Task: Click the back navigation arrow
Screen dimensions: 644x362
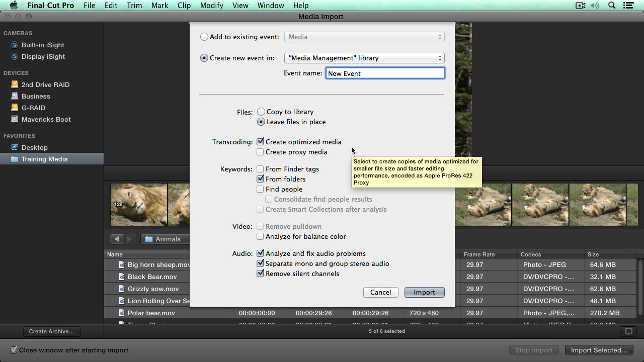Action: click(117, 239)
